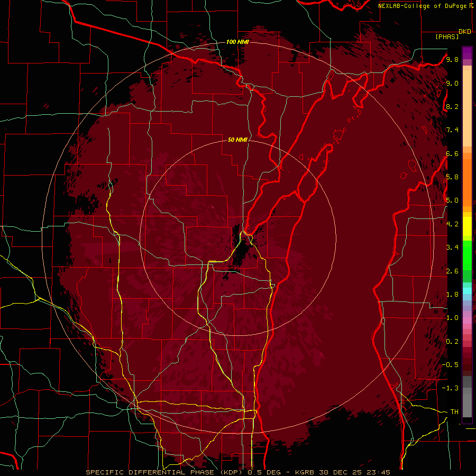Click the 3.4 scale value
This screenshot has height=476, width=476.
pos(452,248)
